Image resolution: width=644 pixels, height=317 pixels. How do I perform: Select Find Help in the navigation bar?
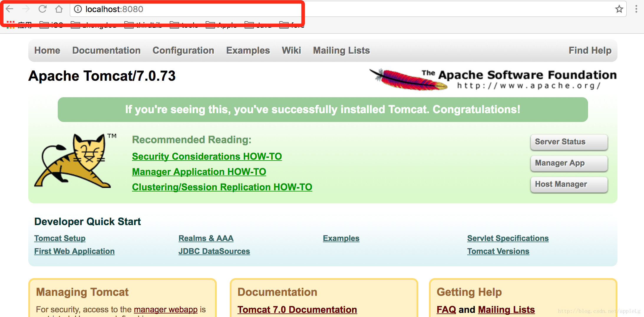pos(590,50)
